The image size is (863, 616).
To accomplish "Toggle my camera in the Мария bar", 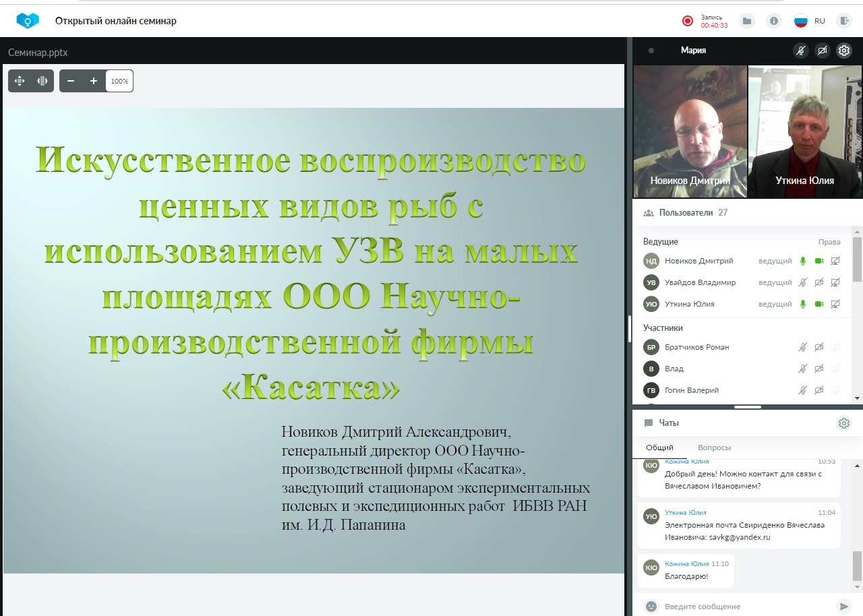I will [823, 51].
